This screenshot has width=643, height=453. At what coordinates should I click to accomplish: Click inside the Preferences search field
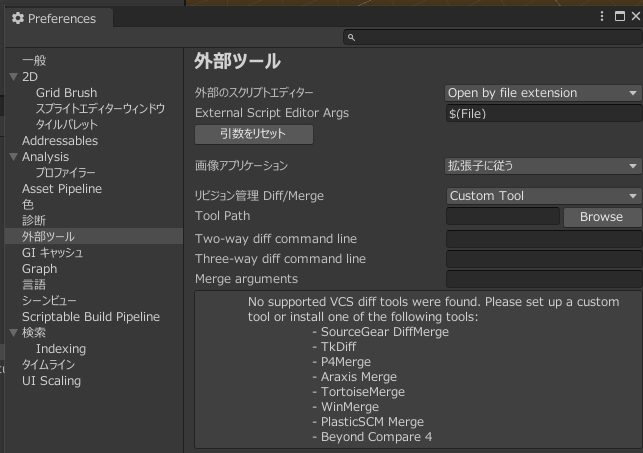pos(490,37)
